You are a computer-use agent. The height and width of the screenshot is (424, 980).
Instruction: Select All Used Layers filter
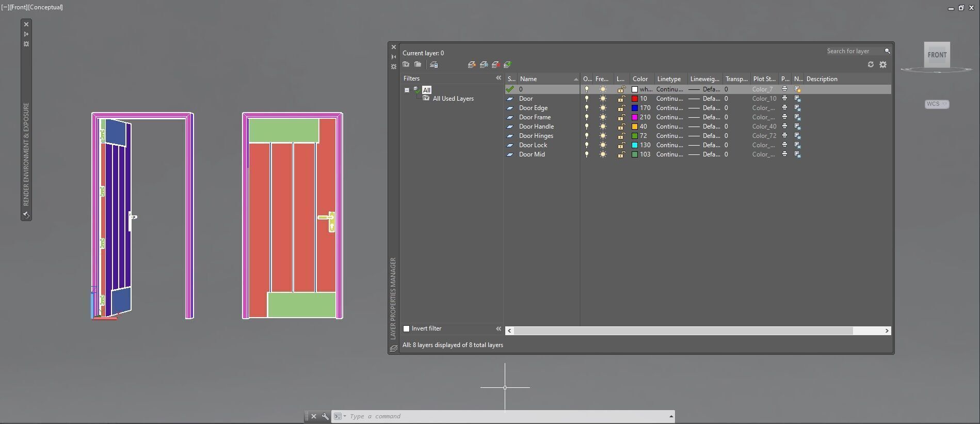tap(453, 99)
